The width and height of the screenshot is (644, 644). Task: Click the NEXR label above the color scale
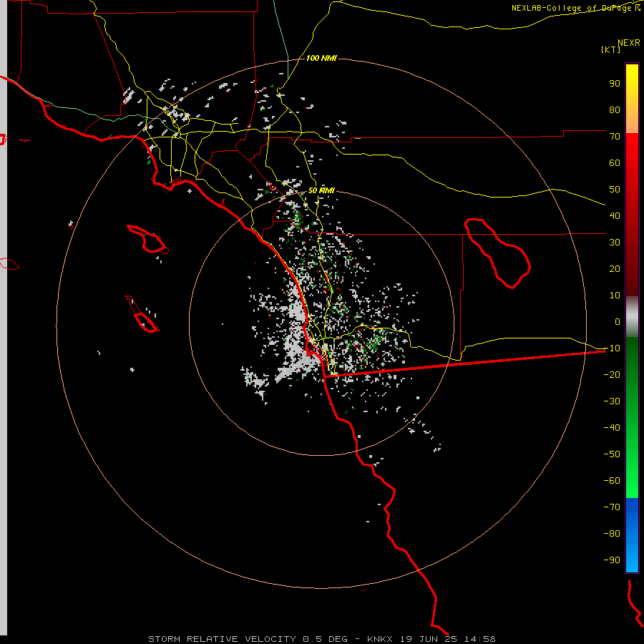(629, 43)
